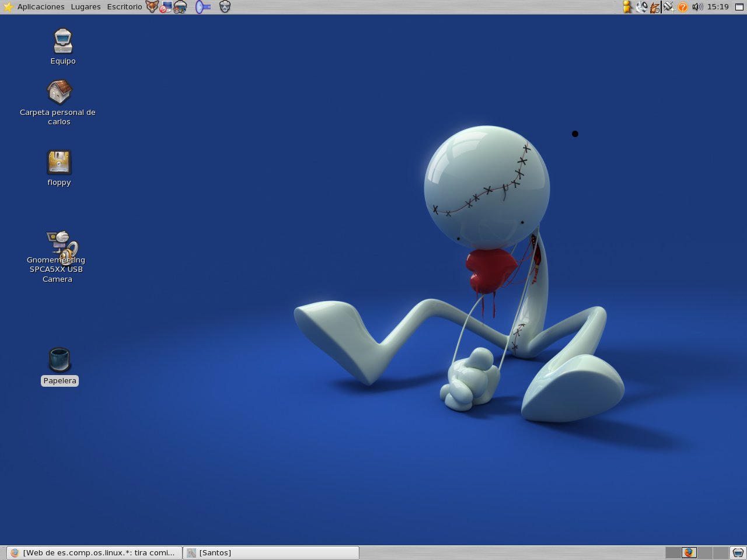Switch to the first workspace in pager
Screen dimensions: 747x560
coord(673,552)
